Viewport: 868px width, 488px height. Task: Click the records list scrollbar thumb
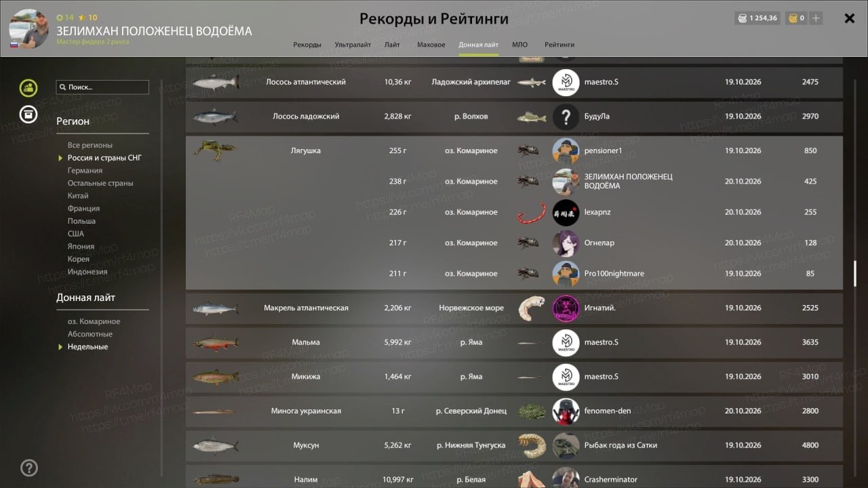click(x=855, y=275)
